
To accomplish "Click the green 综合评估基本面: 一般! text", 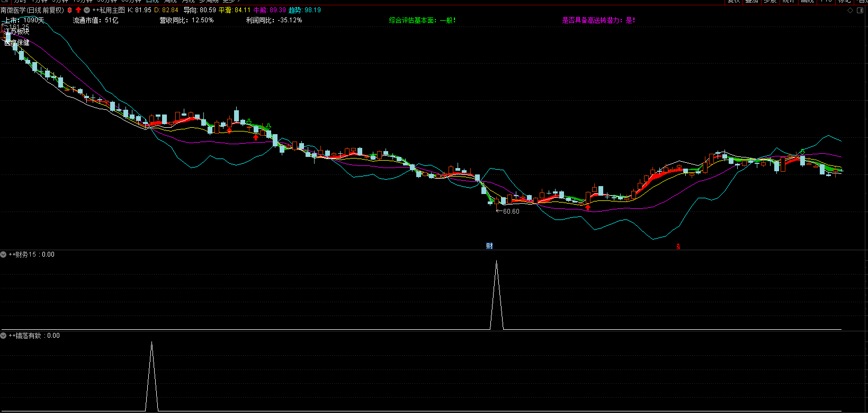I will 423,20.
